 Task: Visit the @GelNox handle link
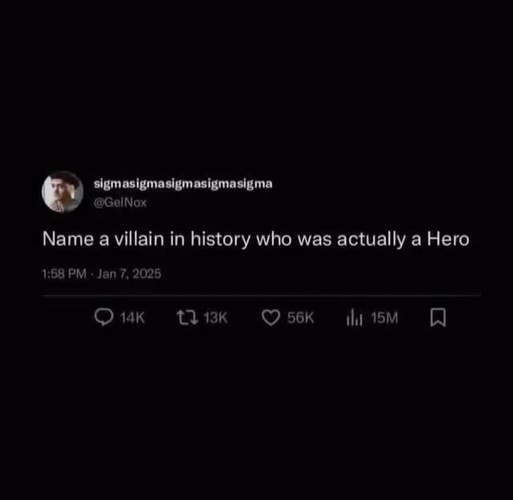(x=120, y=202)
